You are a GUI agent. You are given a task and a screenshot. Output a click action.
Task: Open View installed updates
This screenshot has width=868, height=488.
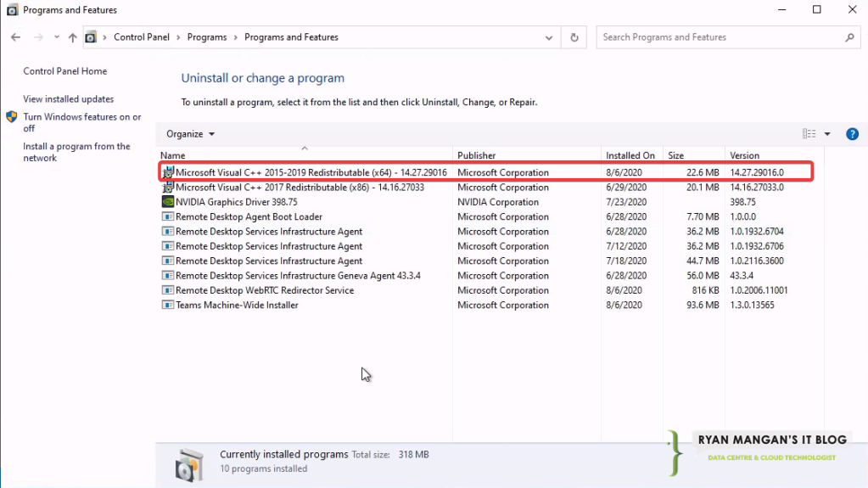pos(68,98)
